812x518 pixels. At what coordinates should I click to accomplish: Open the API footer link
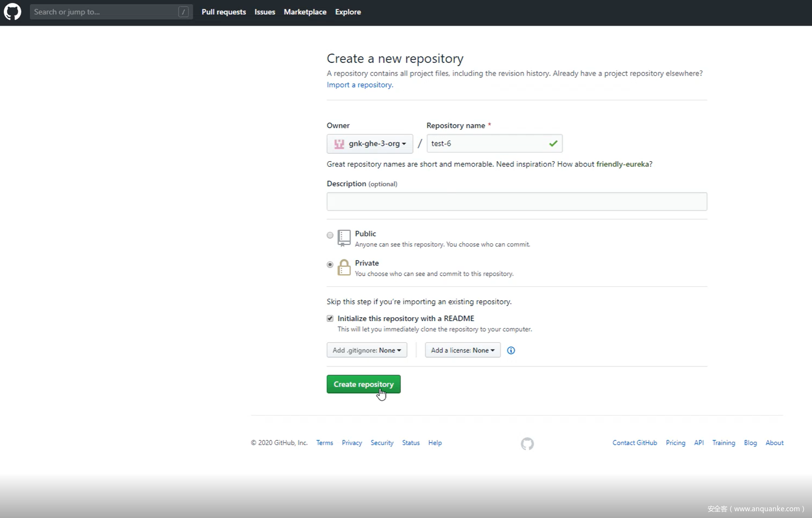pos(699,443)
